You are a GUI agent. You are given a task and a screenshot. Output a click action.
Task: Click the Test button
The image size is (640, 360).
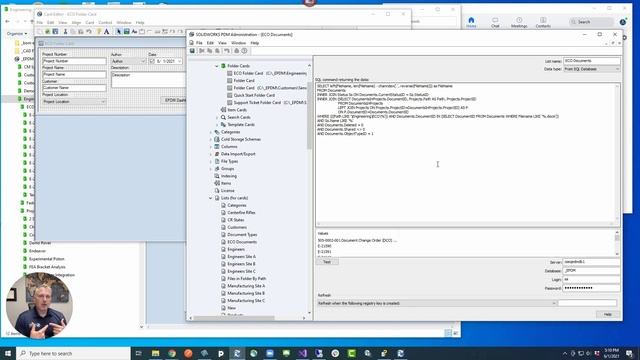(327, 262)
